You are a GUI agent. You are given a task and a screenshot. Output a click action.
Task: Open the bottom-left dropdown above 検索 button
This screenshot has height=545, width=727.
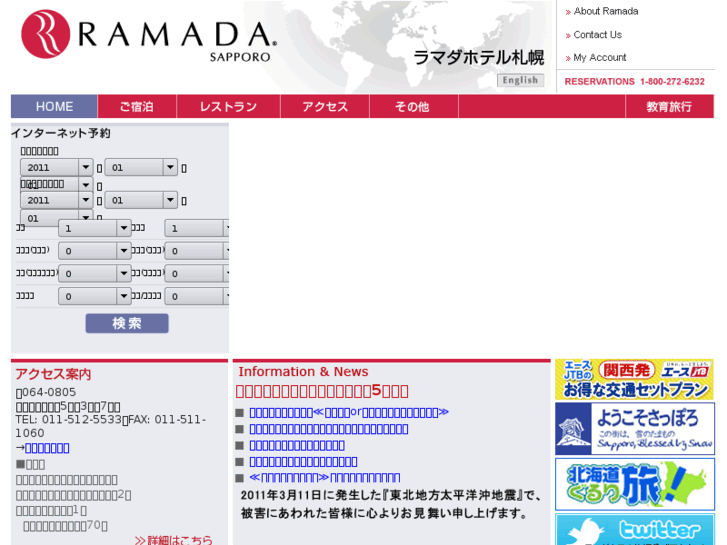pyautogui.click(x=95, y=296)
